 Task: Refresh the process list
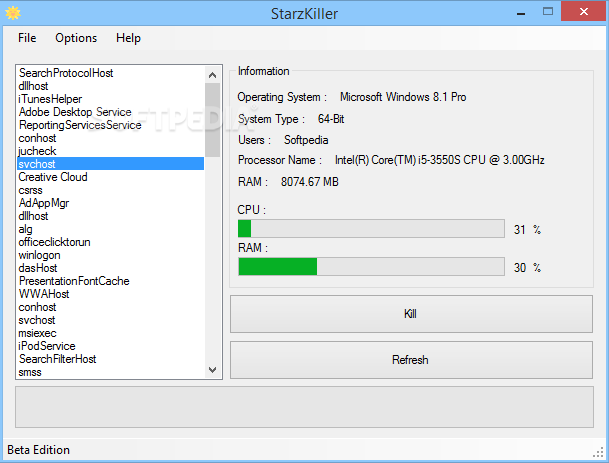click(411, 360)
